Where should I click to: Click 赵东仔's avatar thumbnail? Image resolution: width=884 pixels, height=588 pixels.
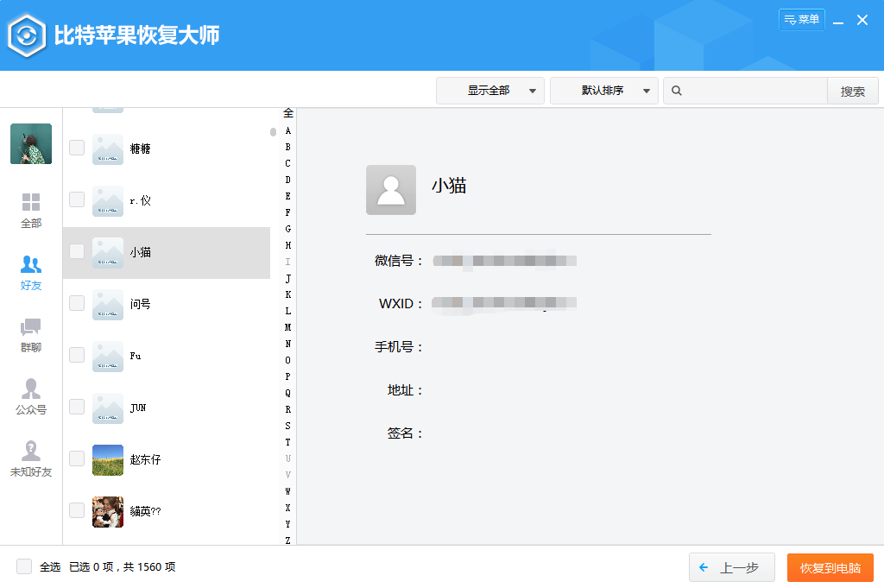pos(108,460)
